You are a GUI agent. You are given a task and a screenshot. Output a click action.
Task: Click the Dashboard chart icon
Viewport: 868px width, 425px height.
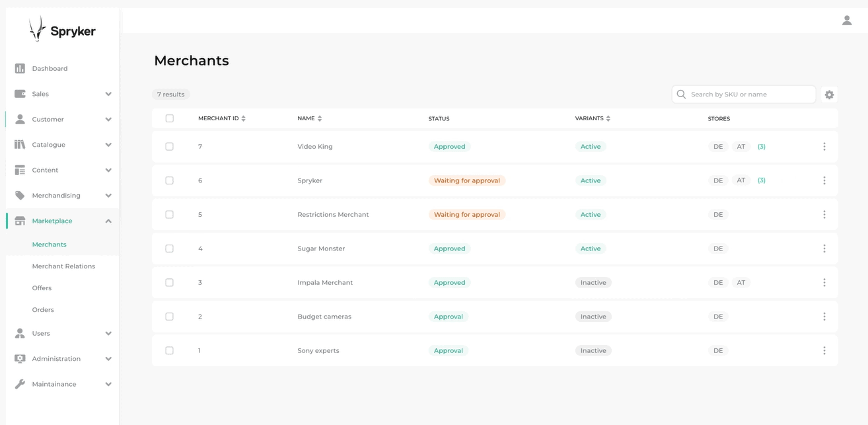click(20, 68)
